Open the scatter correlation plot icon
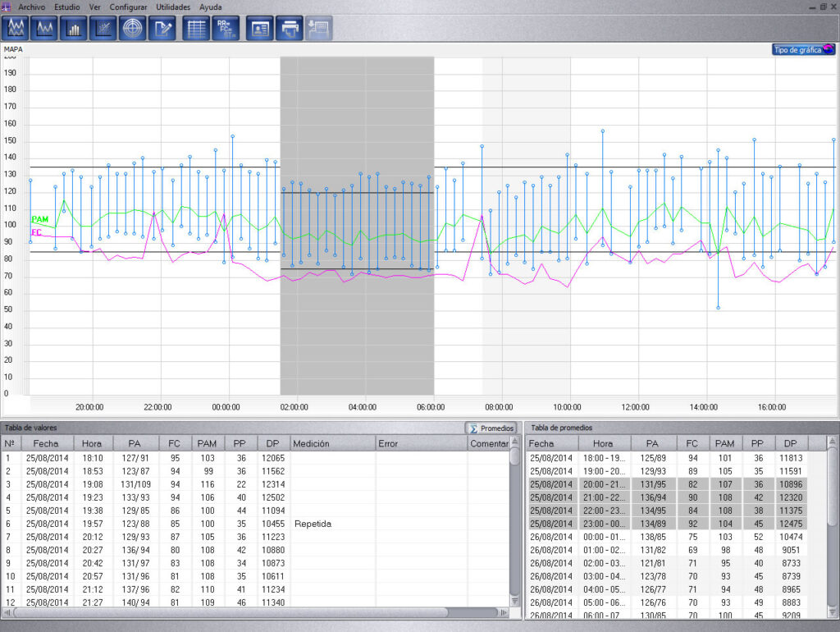This screenshot has width=840, height=632. click(103, 28)
